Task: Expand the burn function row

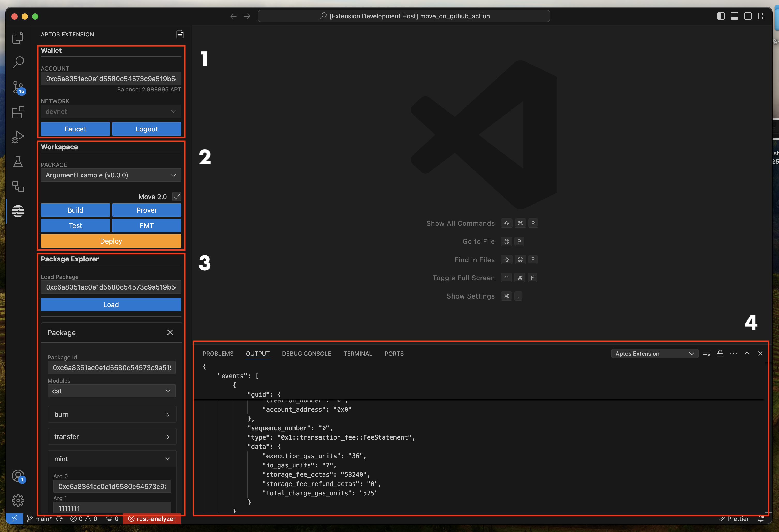Action: tap(112, 414)
